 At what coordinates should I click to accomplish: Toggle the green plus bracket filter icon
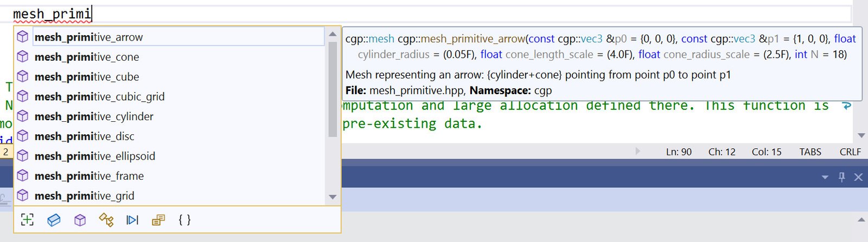[x=27, y=220]
